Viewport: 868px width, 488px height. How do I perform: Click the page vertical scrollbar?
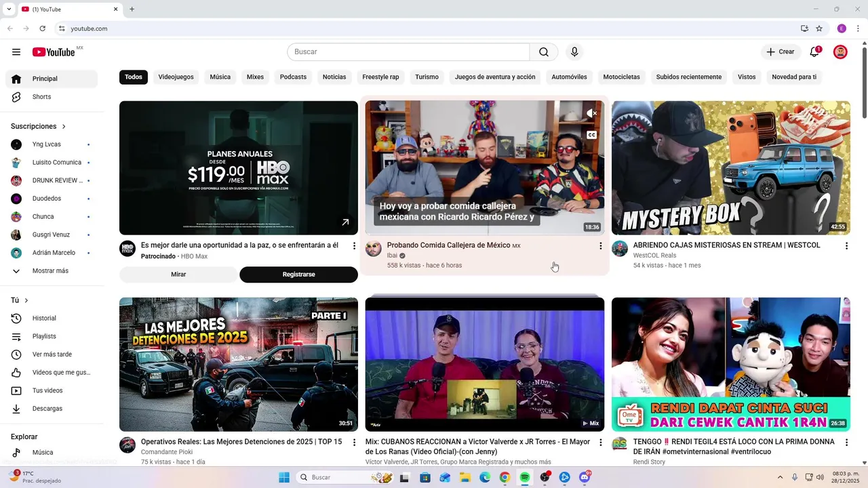pyautogui.click(x=864, y=81)
